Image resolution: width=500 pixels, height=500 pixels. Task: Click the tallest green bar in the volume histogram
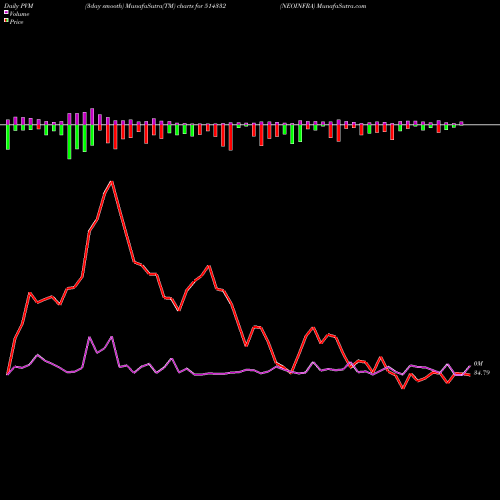pyautogui.click(x=69, y=142)
